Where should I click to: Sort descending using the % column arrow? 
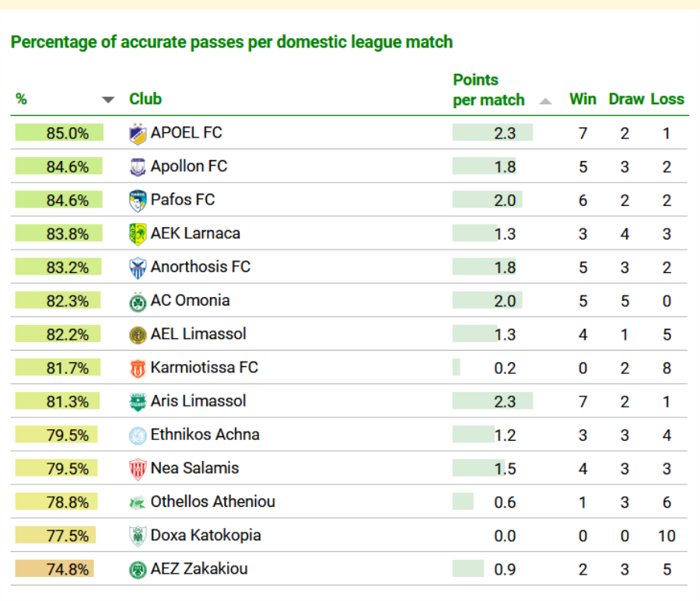(109, 100)
